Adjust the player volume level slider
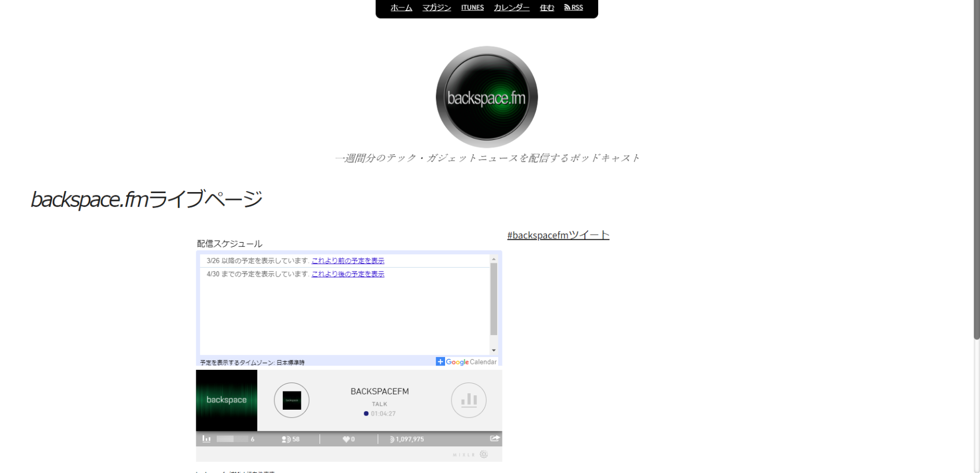The image size is (980, 473). coord(232,439)
